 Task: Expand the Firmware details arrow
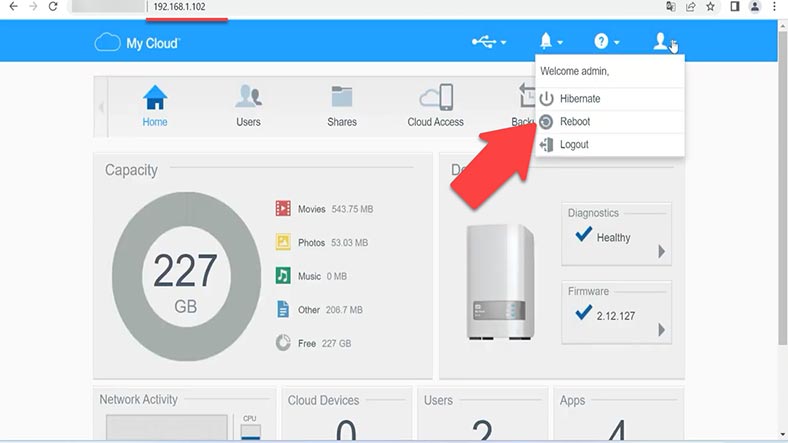pyautogui.click(x=661, y=329)
